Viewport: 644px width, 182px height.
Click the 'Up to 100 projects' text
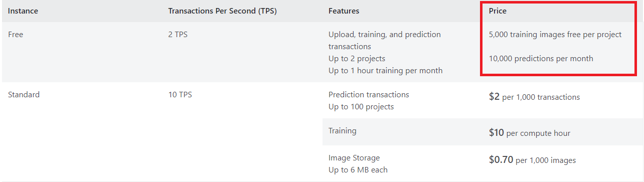pyautogui.click(x=361, y=107)
